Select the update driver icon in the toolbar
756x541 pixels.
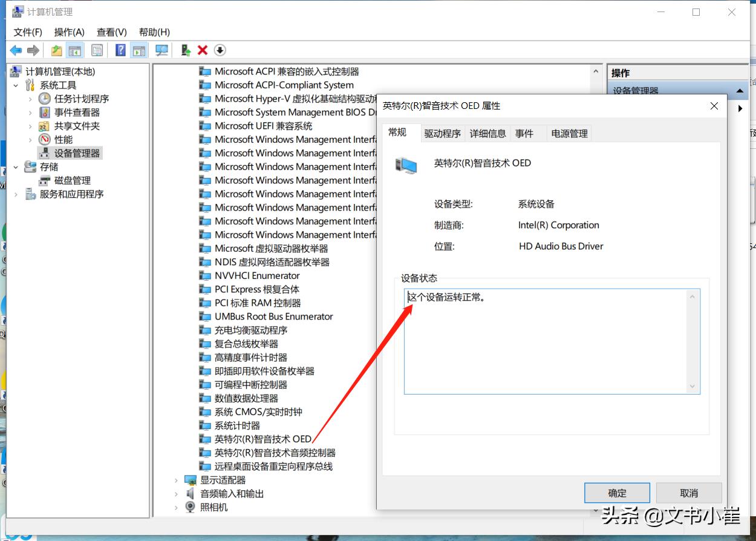coord(185,50)
